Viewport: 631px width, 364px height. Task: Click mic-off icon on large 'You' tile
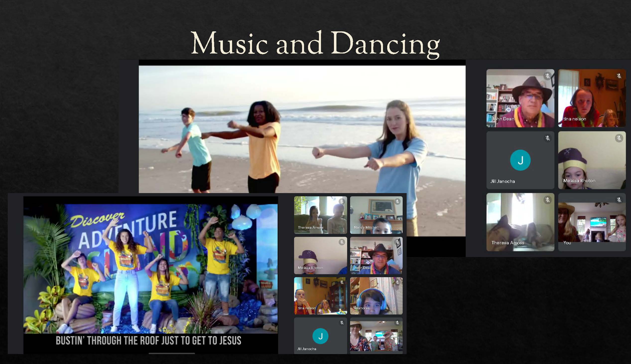point(619,200)
